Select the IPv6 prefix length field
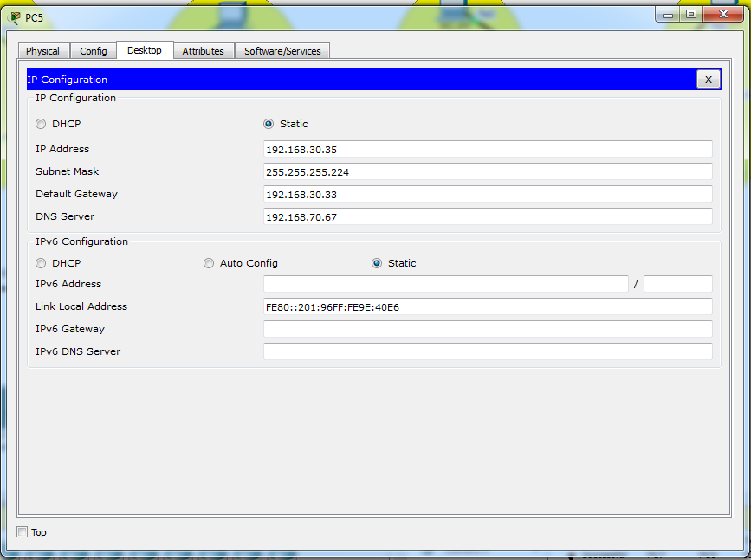 pos(677,284)
